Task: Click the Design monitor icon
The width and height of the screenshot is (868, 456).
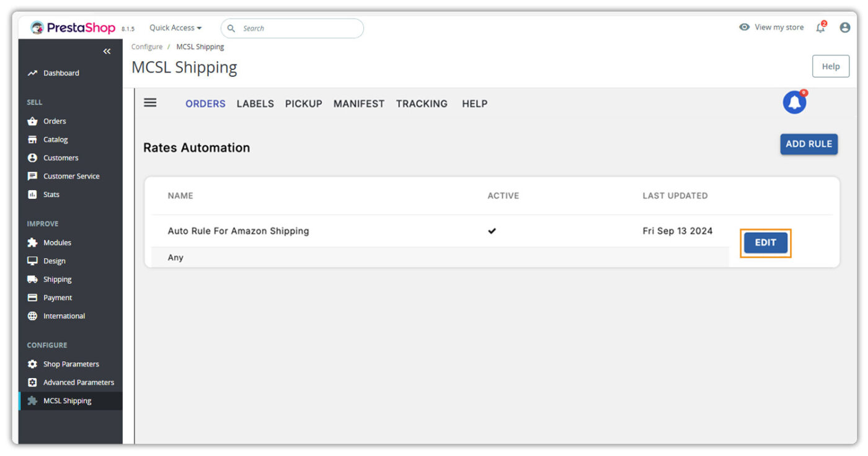Action: (x=32, y=261)
